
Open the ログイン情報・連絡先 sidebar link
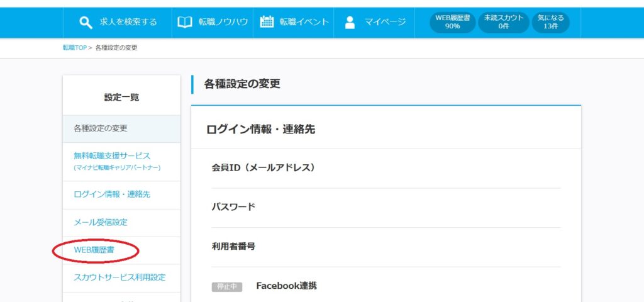[x=112, y=194]
